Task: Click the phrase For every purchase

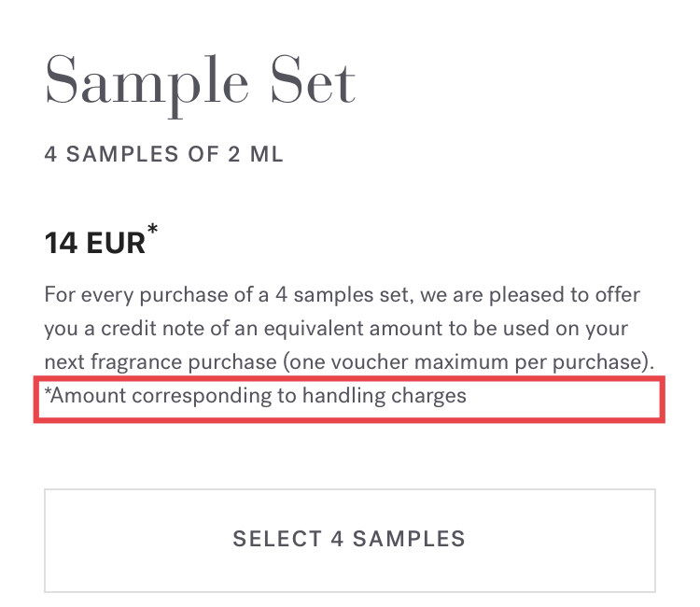Action: coord(136,295)
